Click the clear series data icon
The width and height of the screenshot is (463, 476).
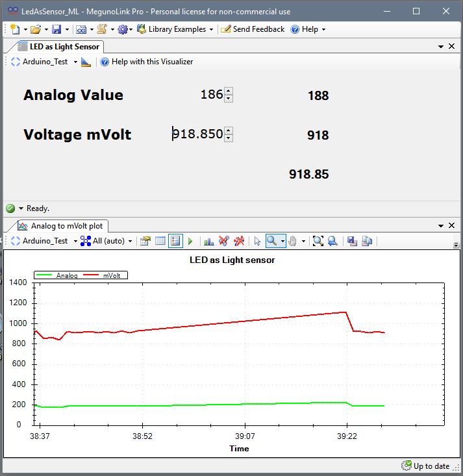224,242
